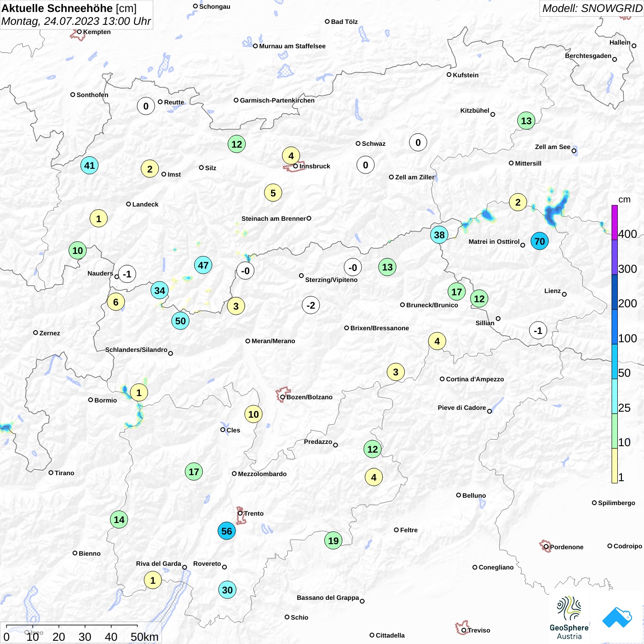Click the 4 cm marker below Predazzo

[x=374, y=477]
